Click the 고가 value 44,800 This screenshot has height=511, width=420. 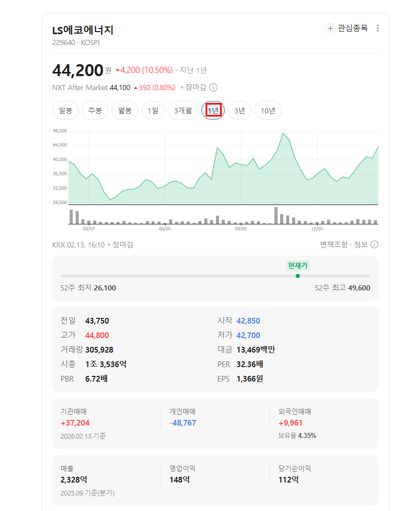point(97,335)
